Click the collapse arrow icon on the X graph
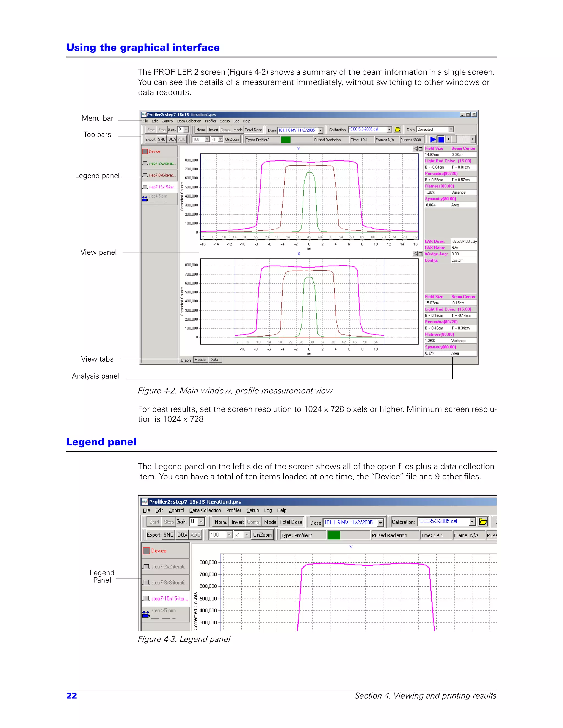563x728 pixels. click(x=415, y=254)
